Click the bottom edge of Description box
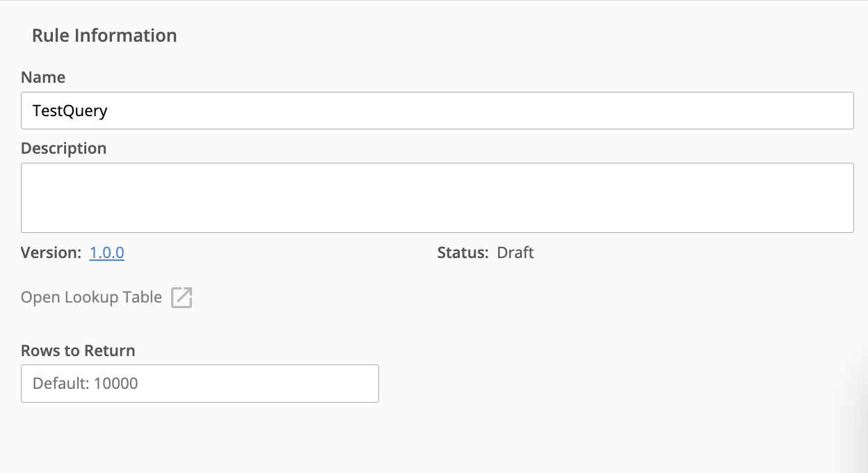This screenshot has width=868, height=473. 437,232
